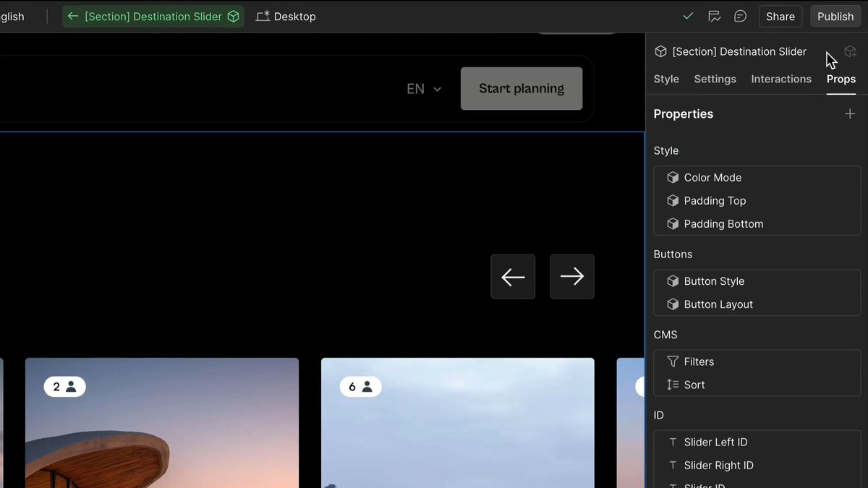The height and width of the screenshot is (488, 868).
Task: Click the Color Mode cube icon
Action: [673, 177]
